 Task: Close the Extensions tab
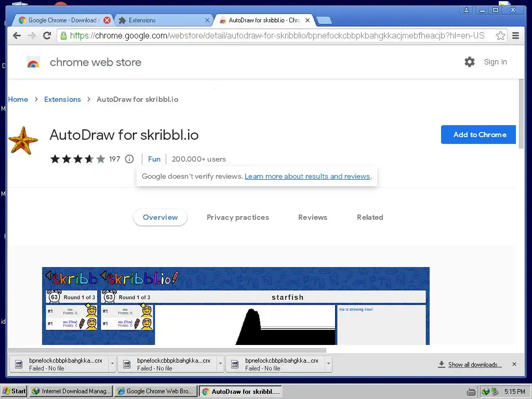(207, 20)
